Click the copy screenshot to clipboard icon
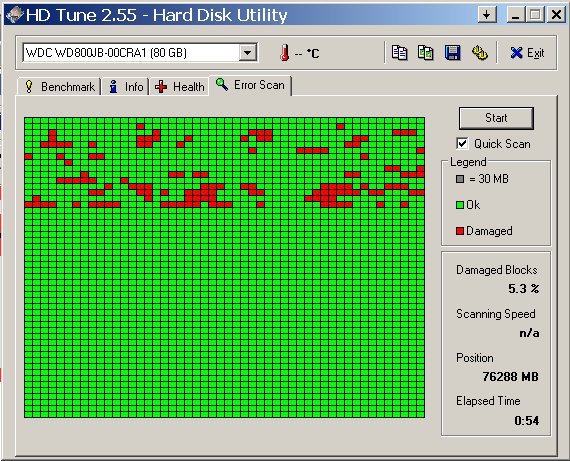Image resolution: width=570 pixels, height=461 pixels. 426,53
